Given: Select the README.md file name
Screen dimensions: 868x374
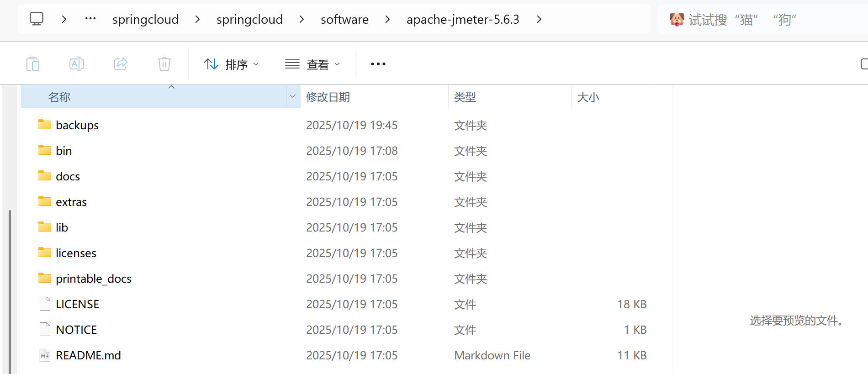Looking at the screenshot, I should pos(88,355).
